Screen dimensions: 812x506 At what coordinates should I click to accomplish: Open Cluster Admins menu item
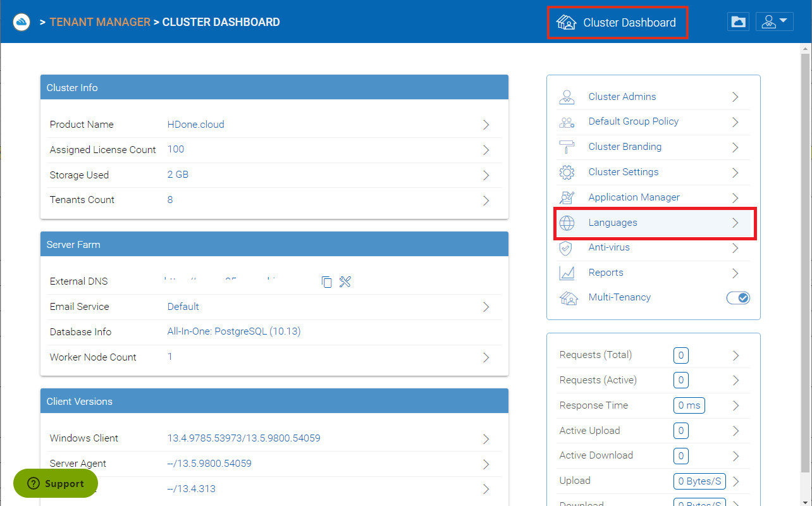654,97
